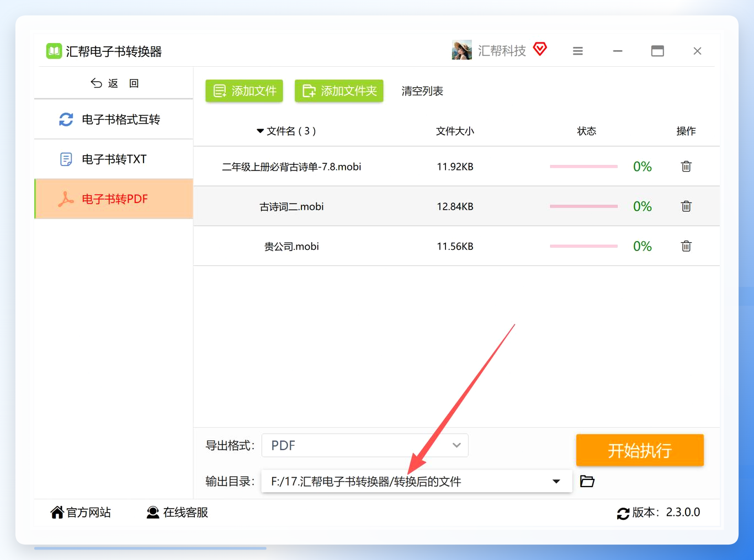Click the 电子书转PDF Acrobat icon
Image resolution: width=754 pixels, height=560 pixels.
click(66, 199)
